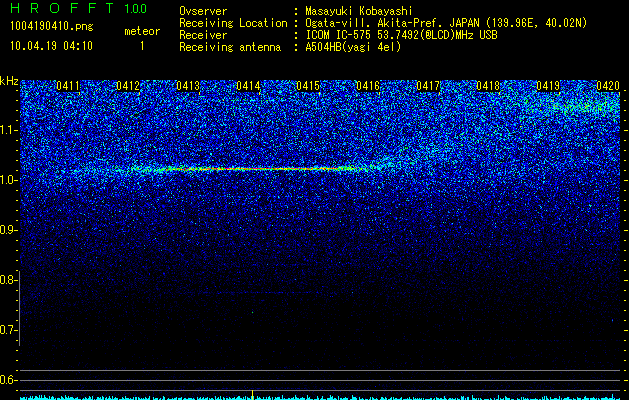Viewport: 629px width, 400px height.
Task: Click the 0413 time marker
Action: 188,85
